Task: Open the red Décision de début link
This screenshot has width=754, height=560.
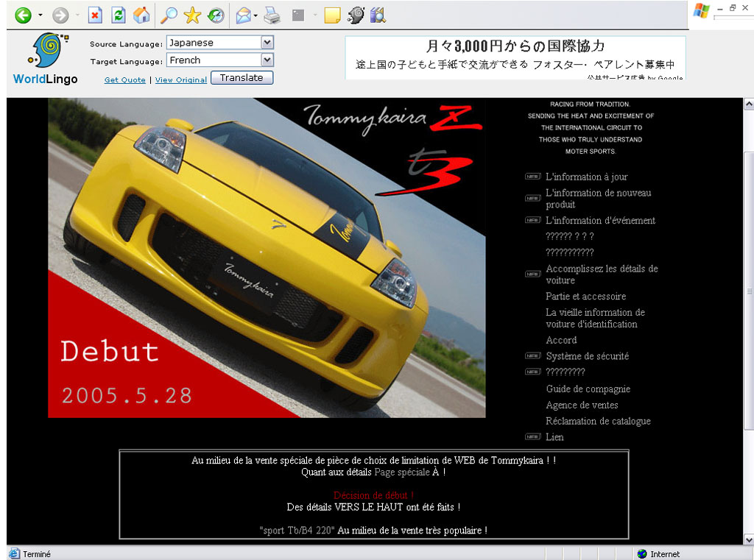Action: [373, 495]
